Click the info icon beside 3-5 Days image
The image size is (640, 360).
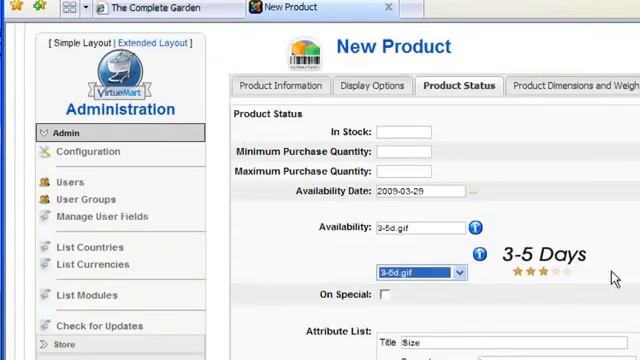(x=480, y=254)
